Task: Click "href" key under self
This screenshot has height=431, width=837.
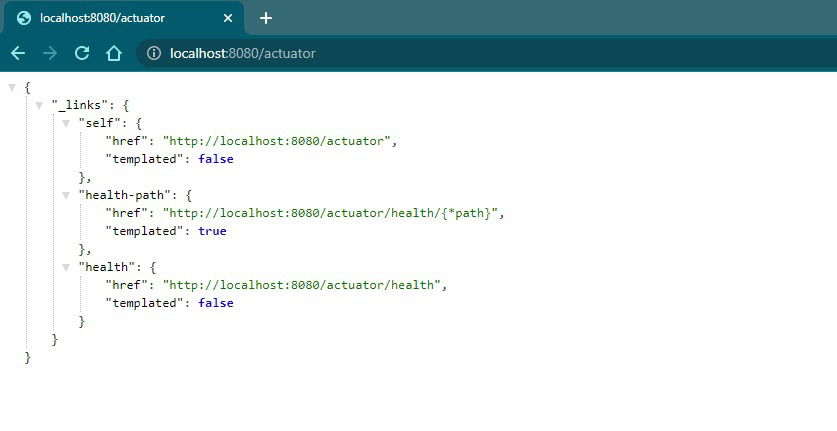Action: click(x=127, y=141)
